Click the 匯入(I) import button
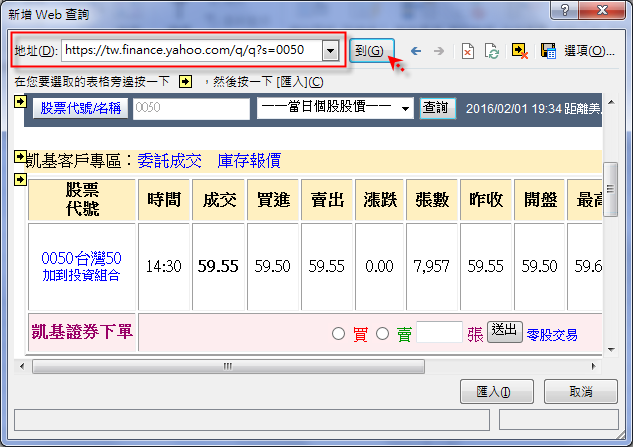Viewport: 633px width, 447px height. point(497,391)
